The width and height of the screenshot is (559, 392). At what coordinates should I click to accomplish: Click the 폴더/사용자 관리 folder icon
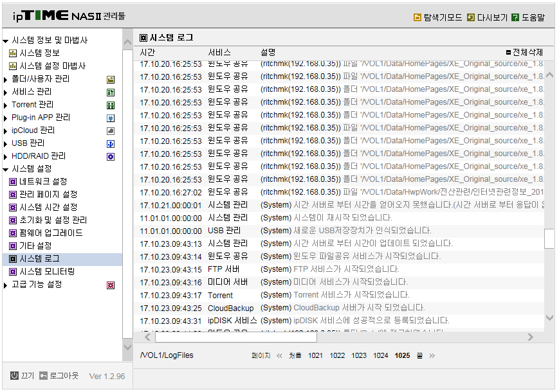point(111,80)
